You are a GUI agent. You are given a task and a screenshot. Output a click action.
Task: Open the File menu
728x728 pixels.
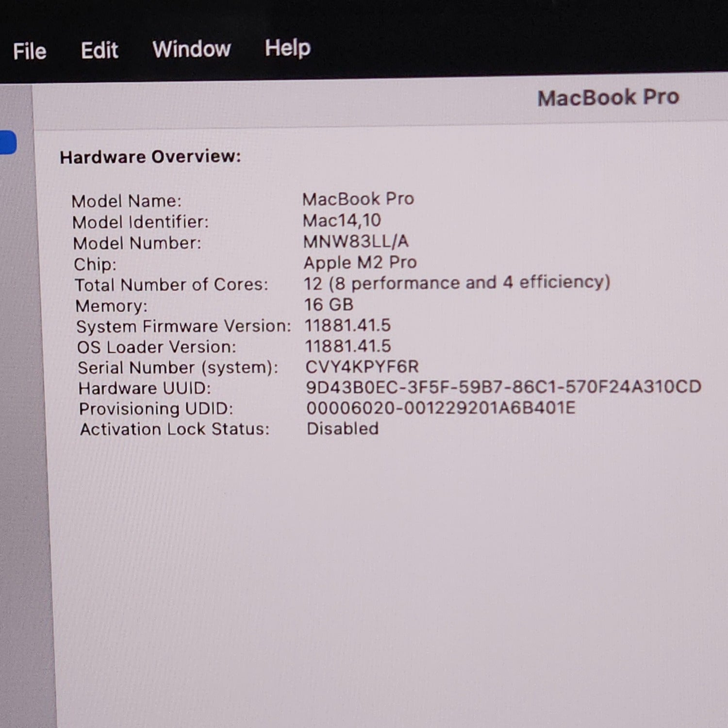(x=30, y=51)
